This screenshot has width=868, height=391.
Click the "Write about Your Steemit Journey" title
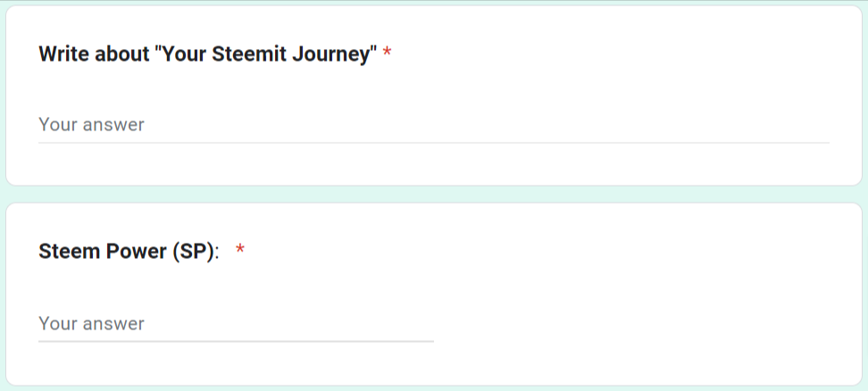tap(207, 54)
